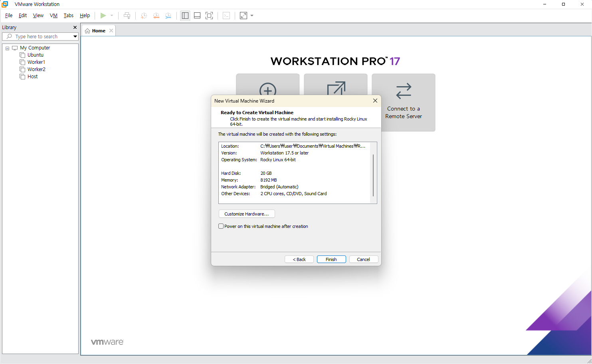Click the Send Ctrl+Alt+Del toolbar icon
Image resolution: width=592 pixels, height=364 pixels.
click(127, 16)
